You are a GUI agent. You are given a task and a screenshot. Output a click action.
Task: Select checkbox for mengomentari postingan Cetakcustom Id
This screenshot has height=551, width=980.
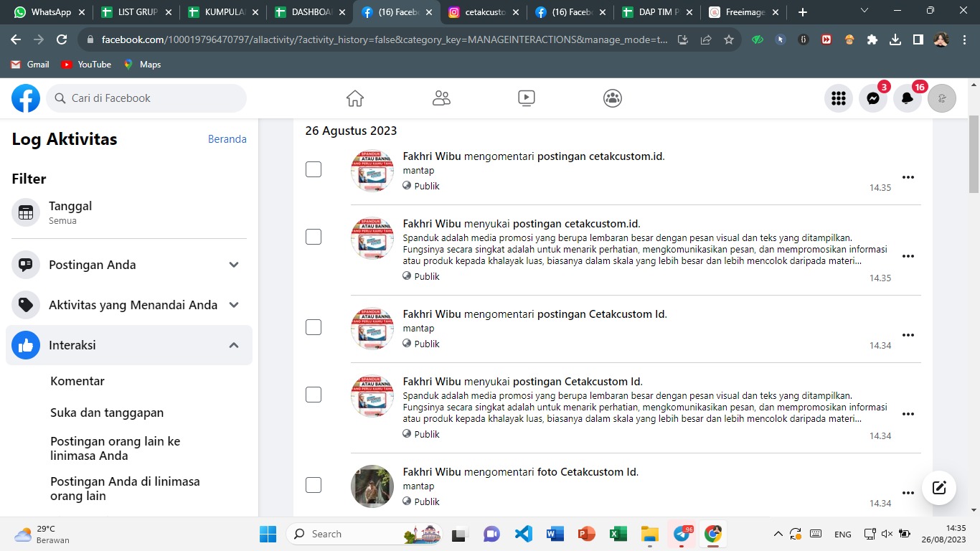point(314,327)
